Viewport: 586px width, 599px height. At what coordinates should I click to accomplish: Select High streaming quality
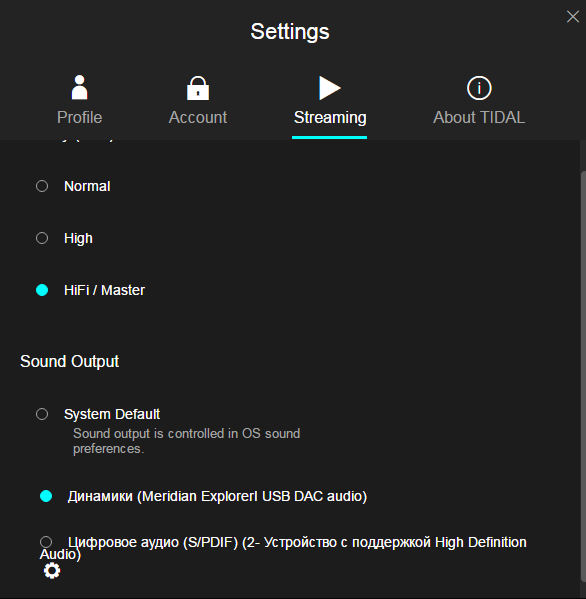[42, 238]
